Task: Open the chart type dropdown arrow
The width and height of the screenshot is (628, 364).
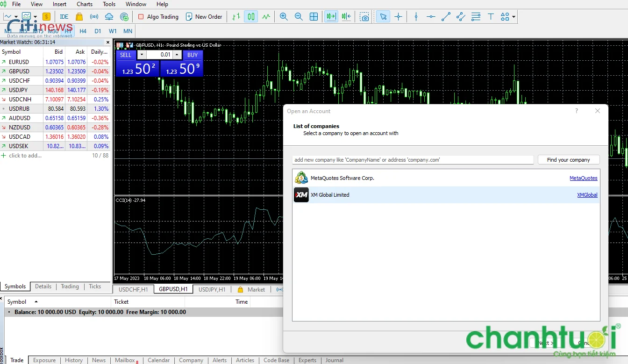Action: [x=16, y=17]
